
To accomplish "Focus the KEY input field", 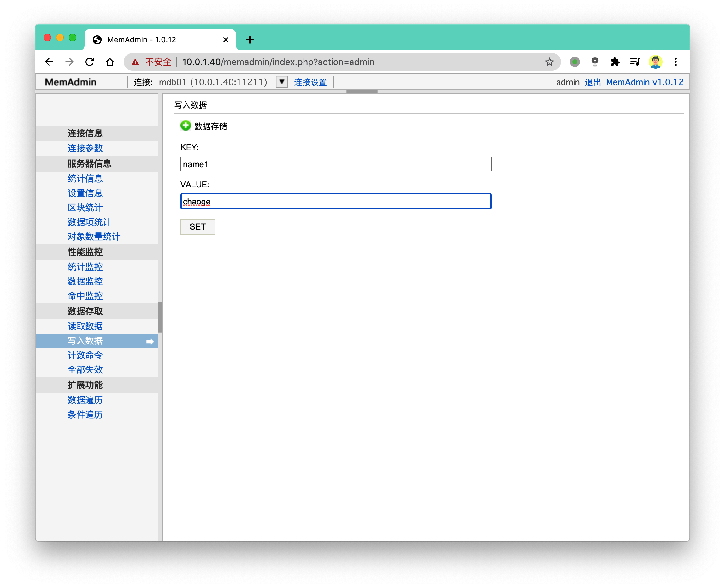I will point(336,164).
